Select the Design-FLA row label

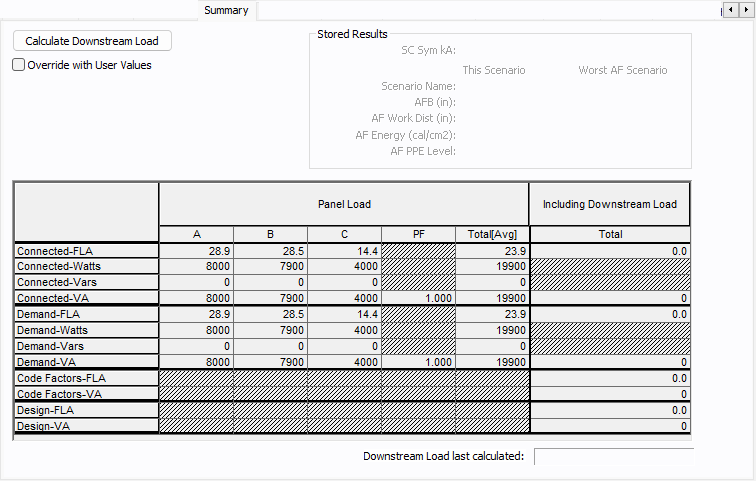click(86, 410)
